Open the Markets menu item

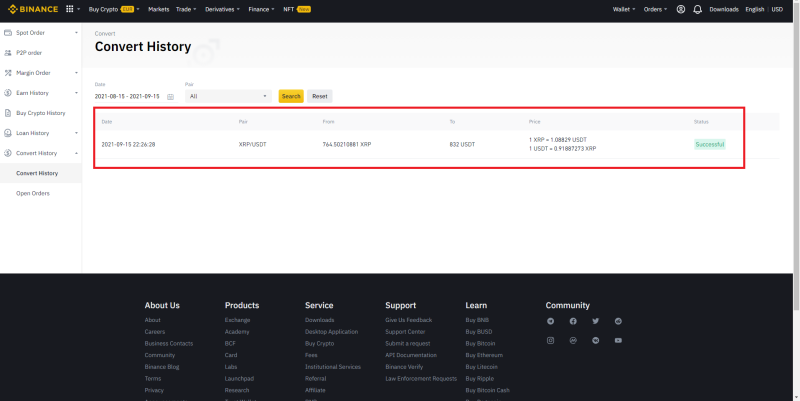(159, 9)
